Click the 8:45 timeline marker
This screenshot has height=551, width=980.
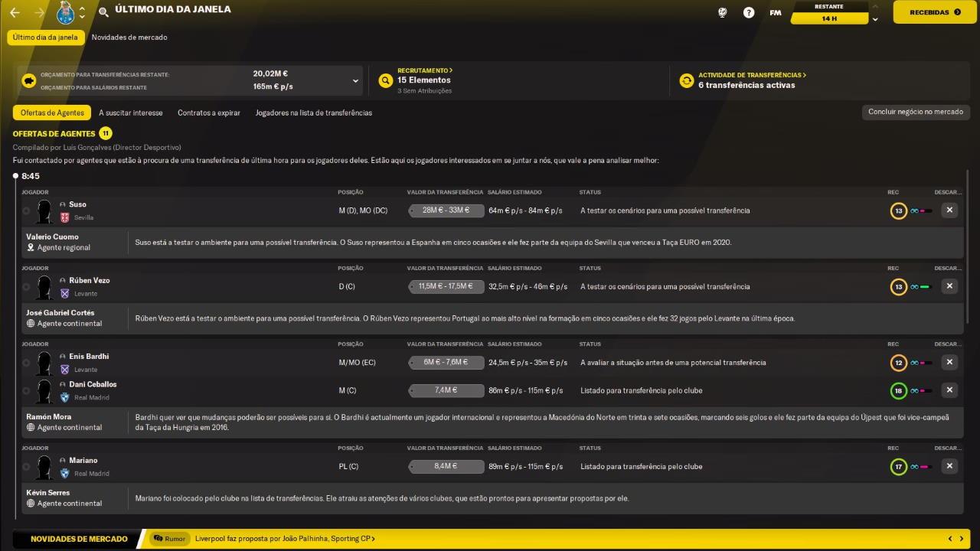tap(15, 176)
